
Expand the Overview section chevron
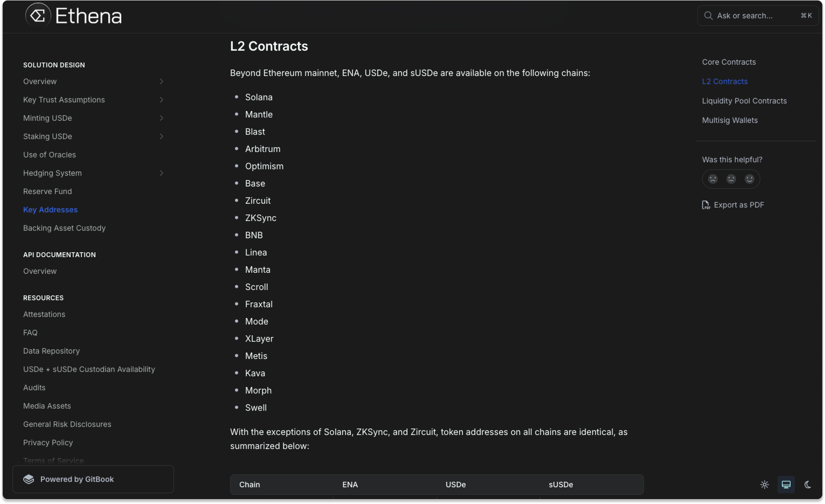161,81
